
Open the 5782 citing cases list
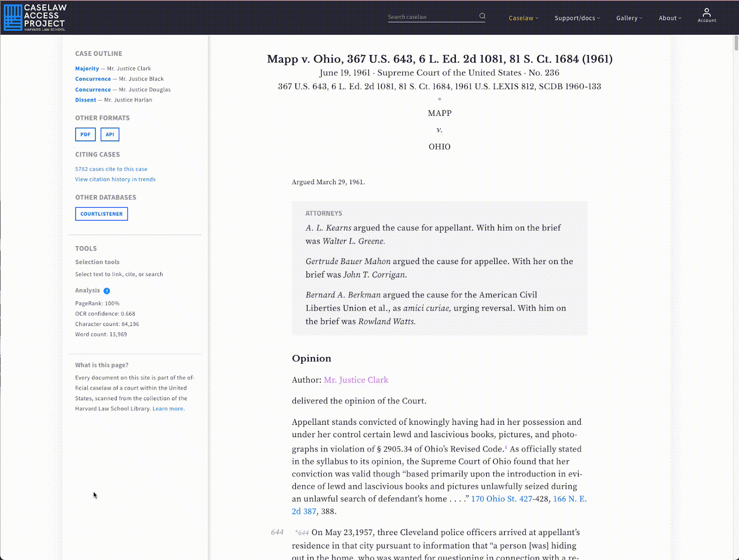111,169
